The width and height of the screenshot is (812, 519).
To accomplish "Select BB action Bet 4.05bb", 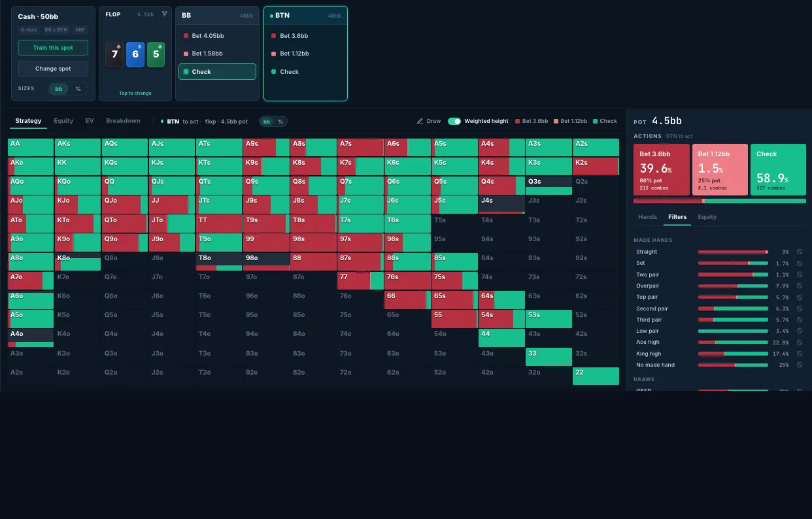I will click(217, 36).
